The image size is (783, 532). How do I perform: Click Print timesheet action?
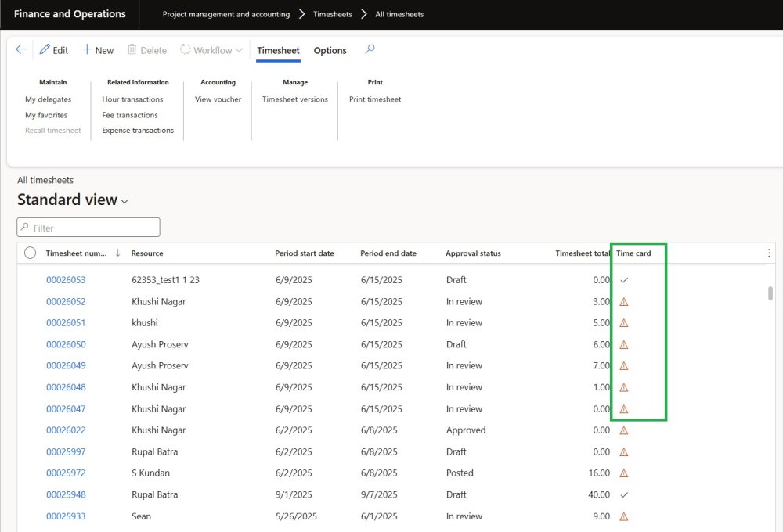[375, 99]
